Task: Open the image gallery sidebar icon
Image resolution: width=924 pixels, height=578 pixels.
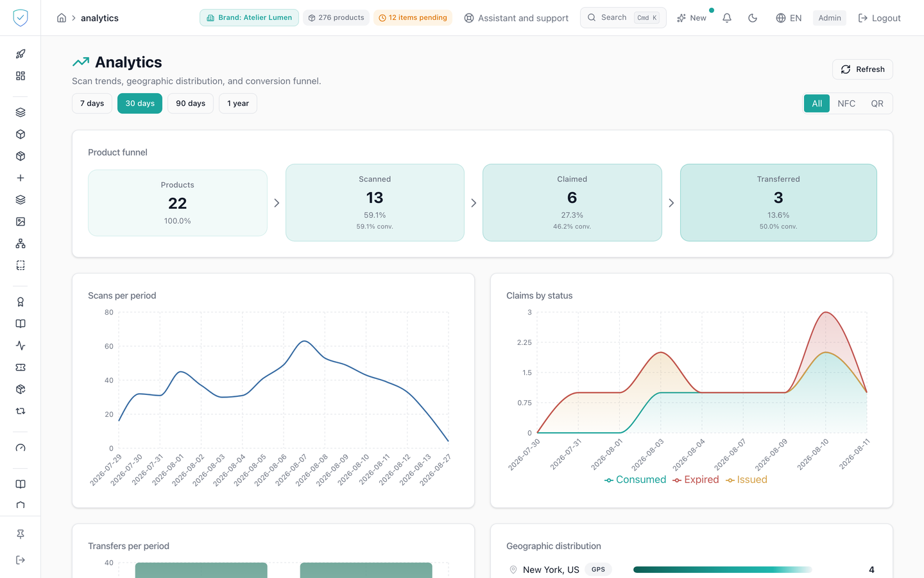Action: point(21,222)
